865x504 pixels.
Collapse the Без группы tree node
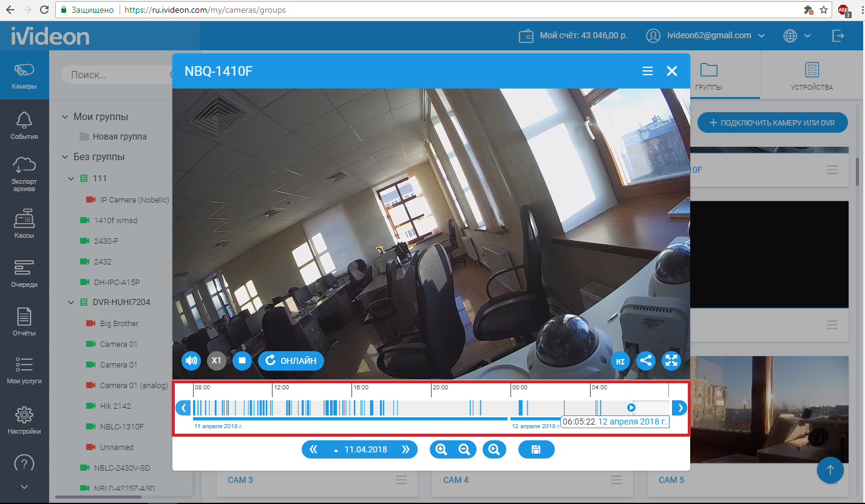[x=65, y=156]
